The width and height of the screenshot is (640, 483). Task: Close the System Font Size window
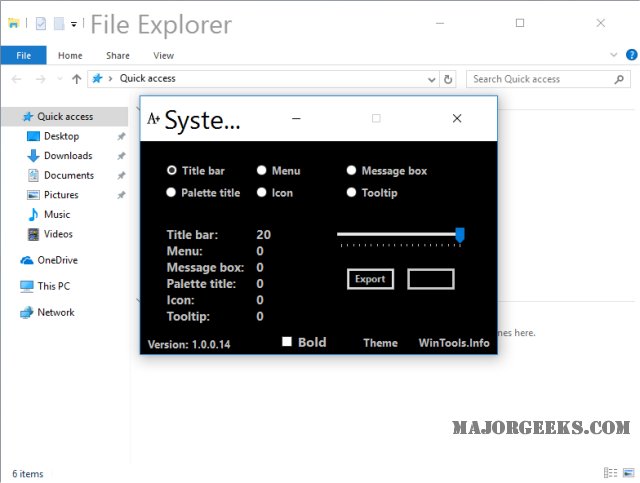pyautogui.click(x=457, y=118)
